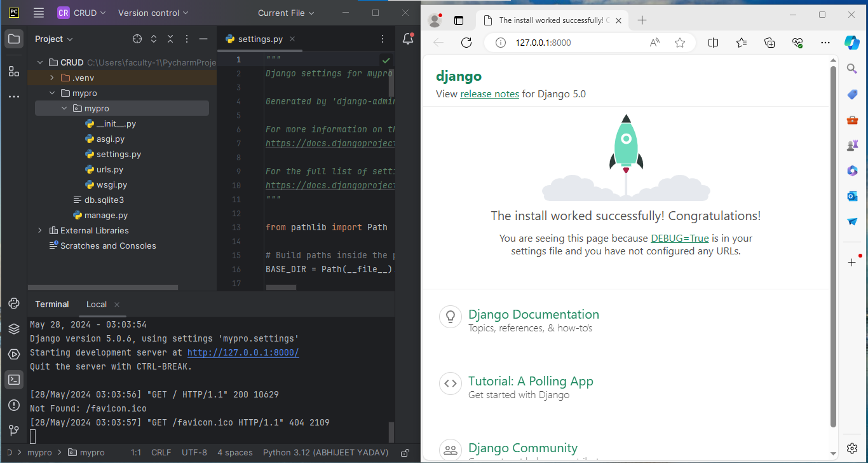Click Collapse All icon in Project panel
Screen dimensions: 868x463
(x=170, y=39)
